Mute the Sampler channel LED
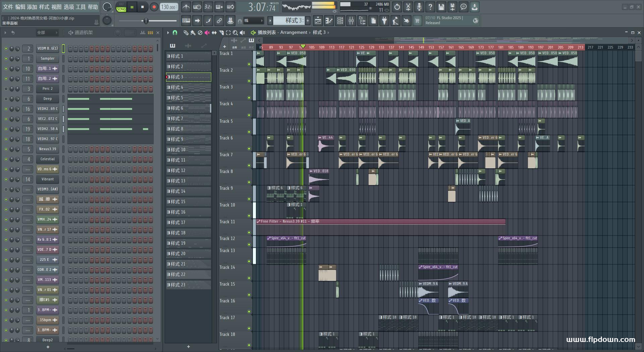The height and width of the screenshot is (352, 644). click(6, 59)
